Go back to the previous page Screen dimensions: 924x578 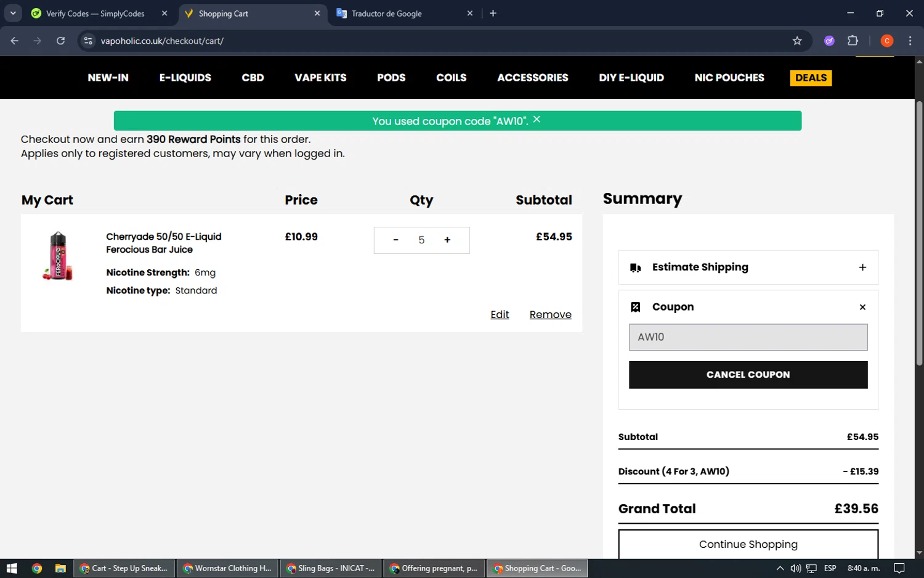click(x=15, y=41)
